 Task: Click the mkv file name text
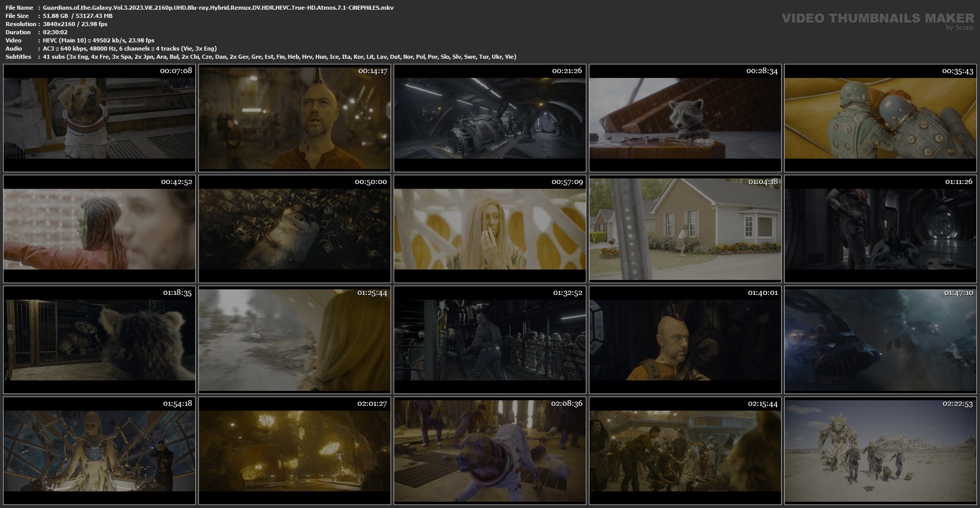[x=218, y=8]
